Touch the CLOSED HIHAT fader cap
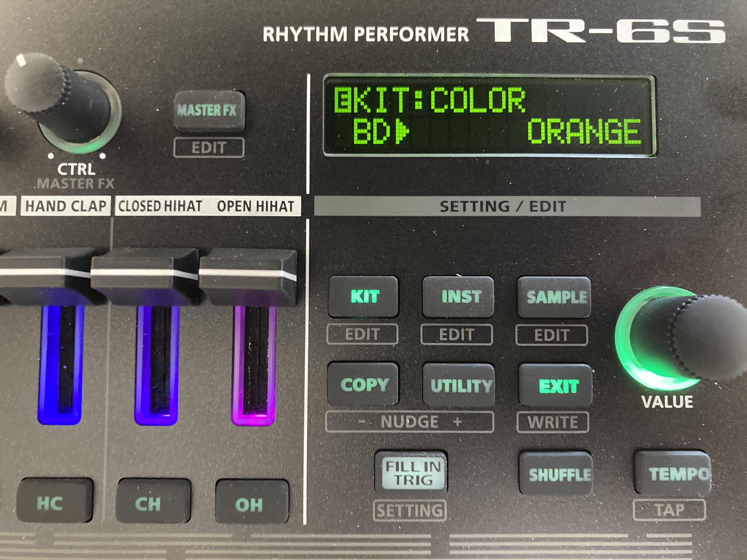This screenshot has height=560, width=747. point(144,277)
